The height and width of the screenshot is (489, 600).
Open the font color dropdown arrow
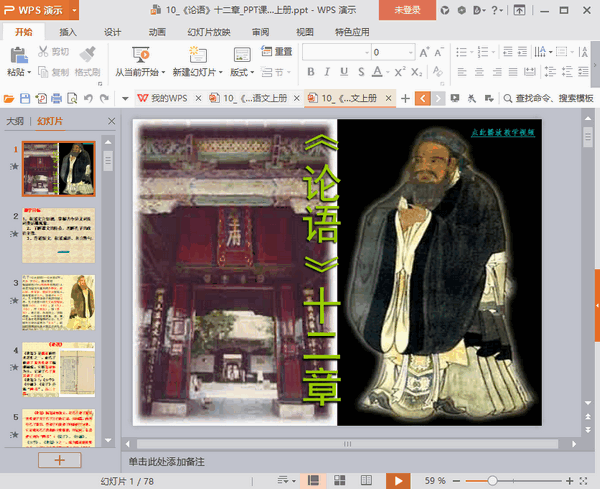(x=388, y=72)
